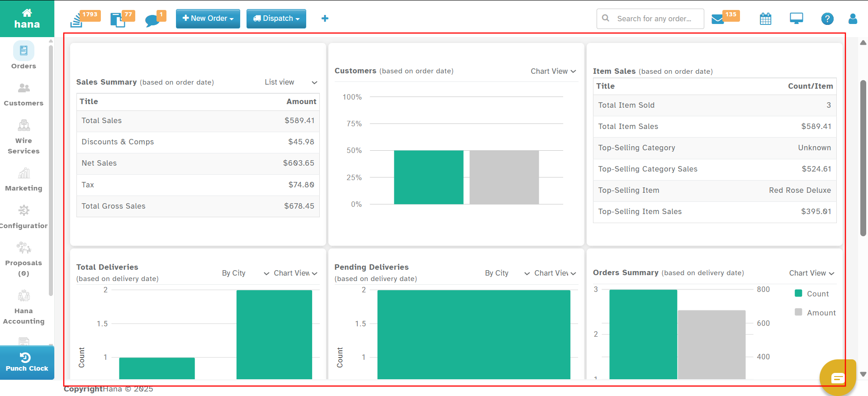
Task: Click the short green bar in Total Deliveries
Action: [x=157, y=368]
